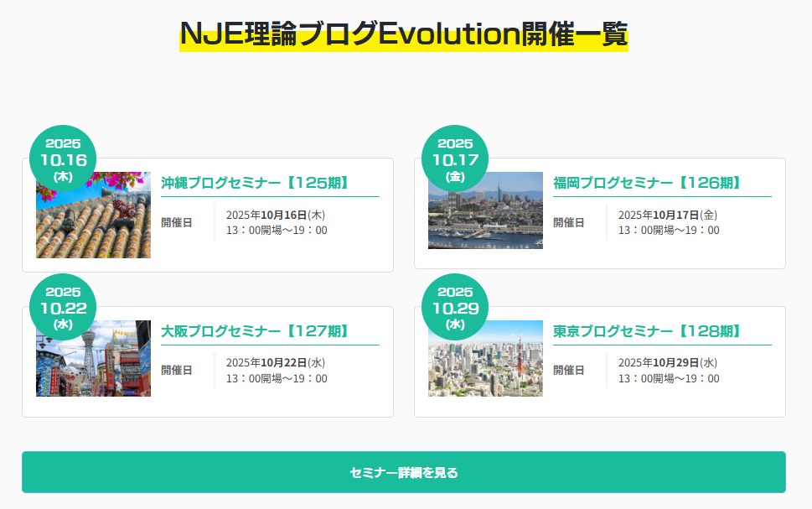Open 沖縄ブログセミナー【125期】 title link
812x509 pixels.
click(x=255, y=183)
